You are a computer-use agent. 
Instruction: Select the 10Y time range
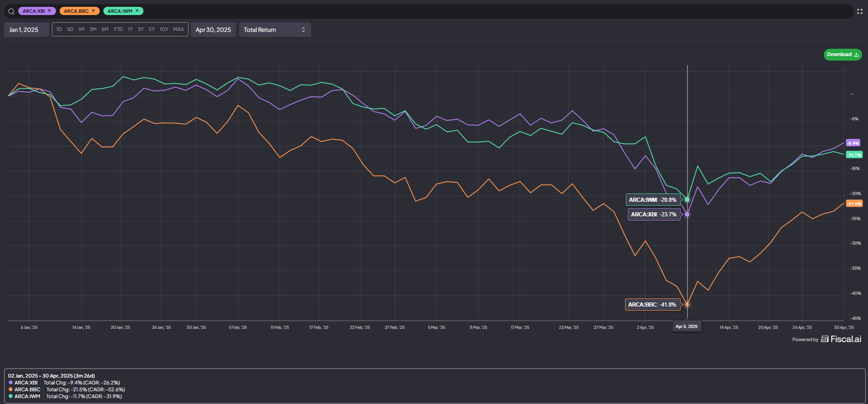(x=164, y=29)
